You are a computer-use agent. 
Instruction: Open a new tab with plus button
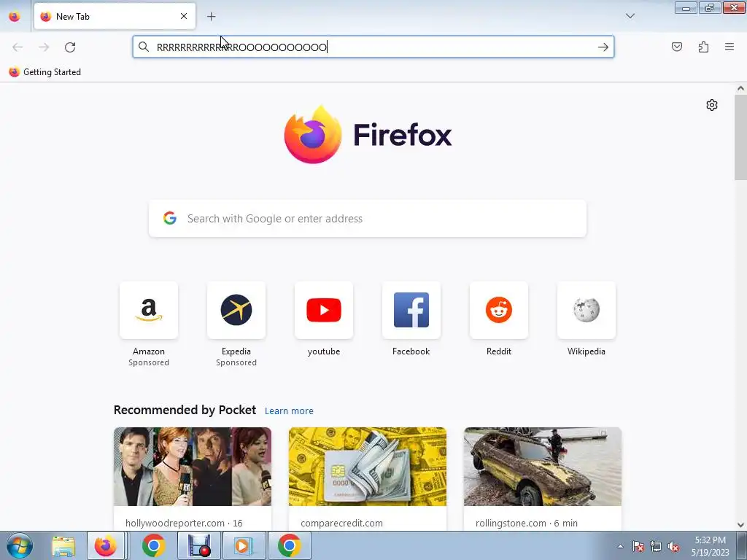(x=211, y=17)
